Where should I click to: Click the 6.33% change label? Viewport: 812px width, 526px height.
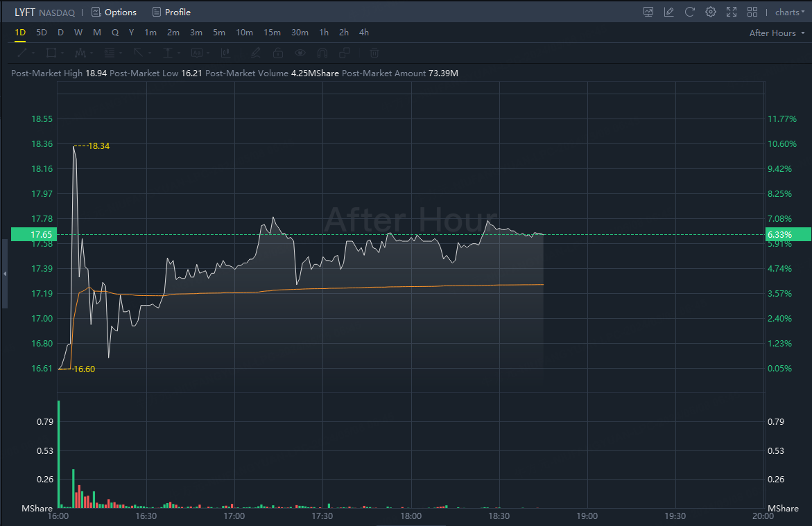click(x=788, y=234)
